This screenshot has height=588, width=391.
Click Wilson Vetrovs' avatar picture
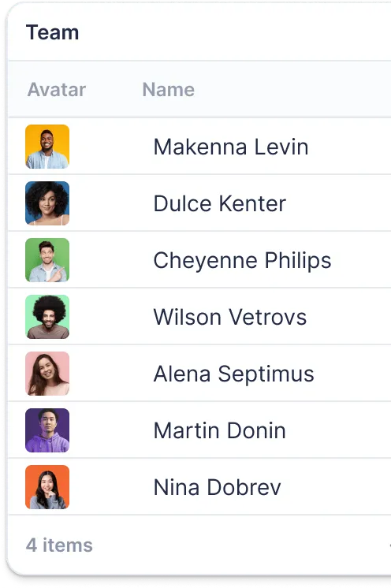point(47,317)
